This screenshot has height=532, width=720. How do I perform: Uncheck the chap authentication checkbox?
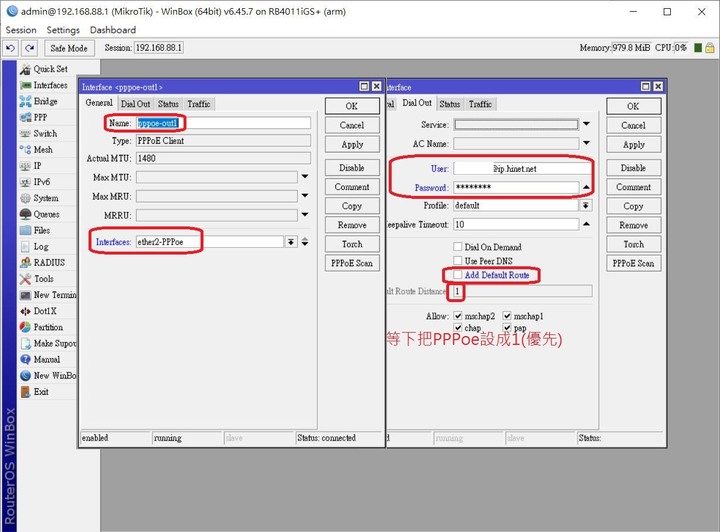pyautogui.click(x=458, y=327)
